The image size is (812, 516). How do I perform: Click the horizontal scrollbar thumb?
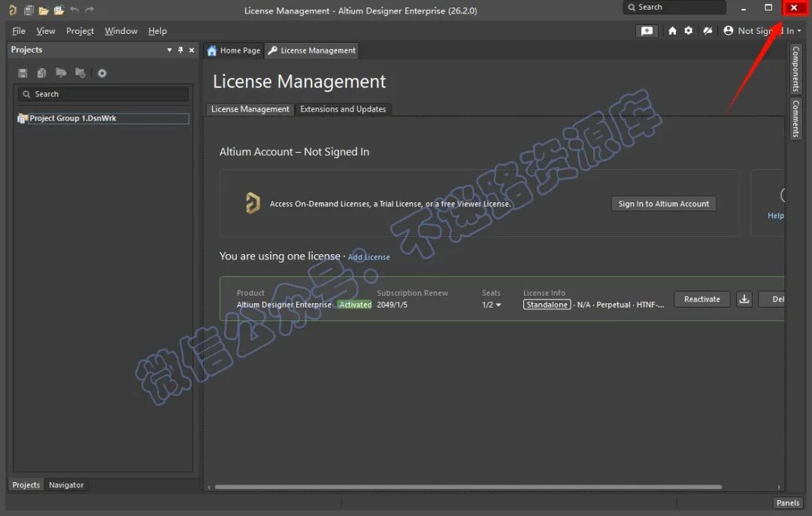(x=468, y=487)
